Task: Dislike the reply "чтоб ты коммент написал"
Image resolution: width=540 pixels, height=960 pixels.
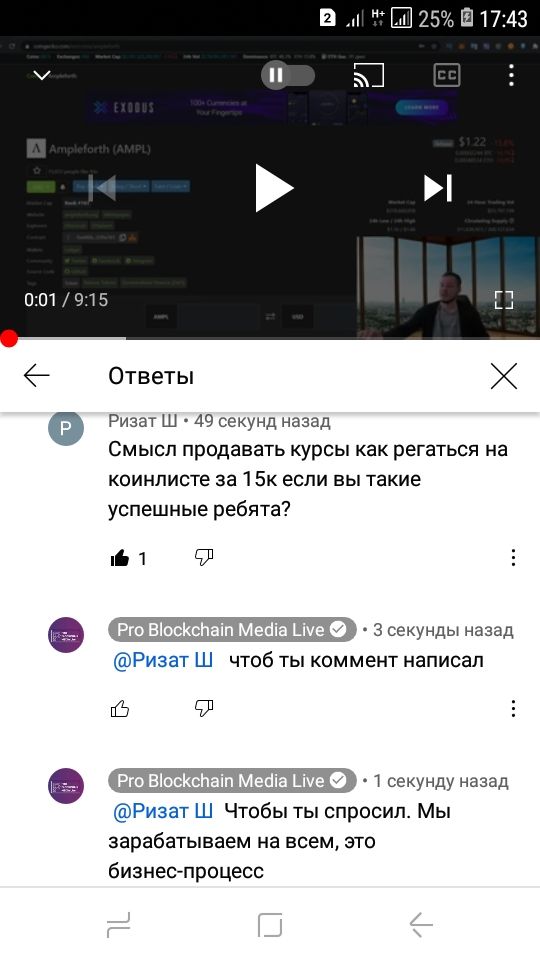Action: [x=204, y=708]
